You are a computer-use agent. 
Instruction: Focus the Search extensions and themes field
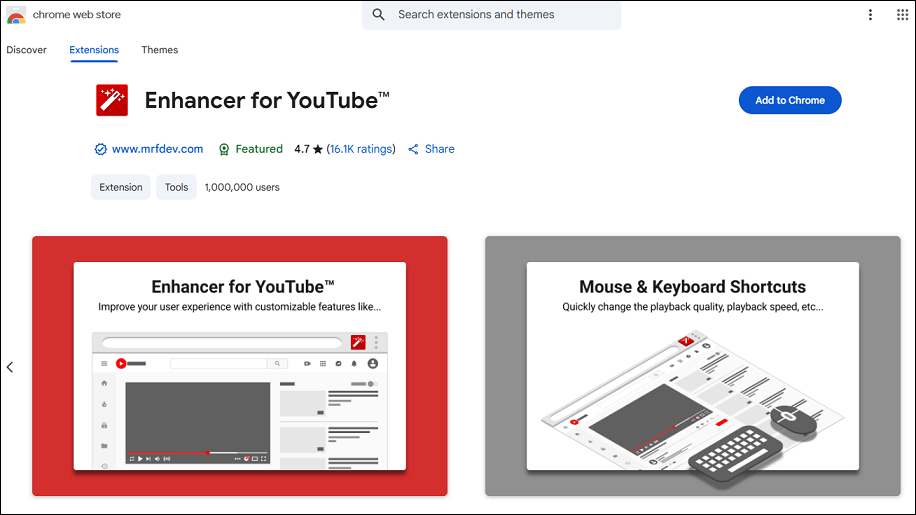pos(491,15)
